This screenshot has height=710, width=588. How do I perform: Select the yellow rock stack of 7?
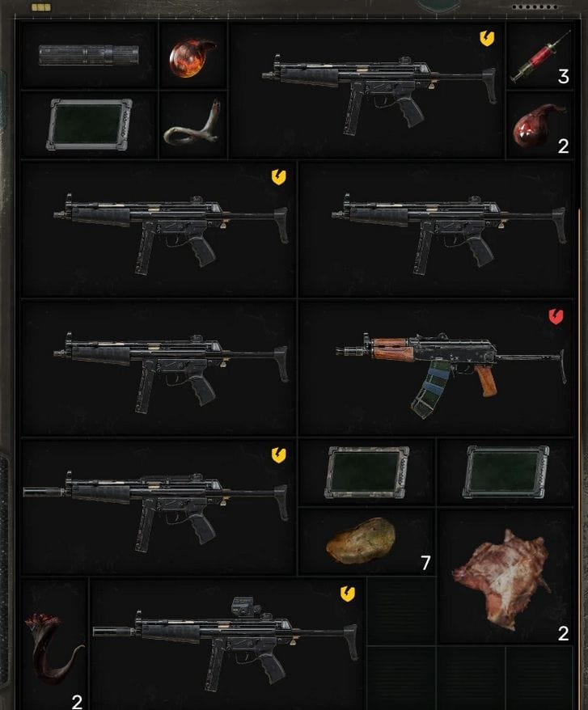click(x=367, y=542)
